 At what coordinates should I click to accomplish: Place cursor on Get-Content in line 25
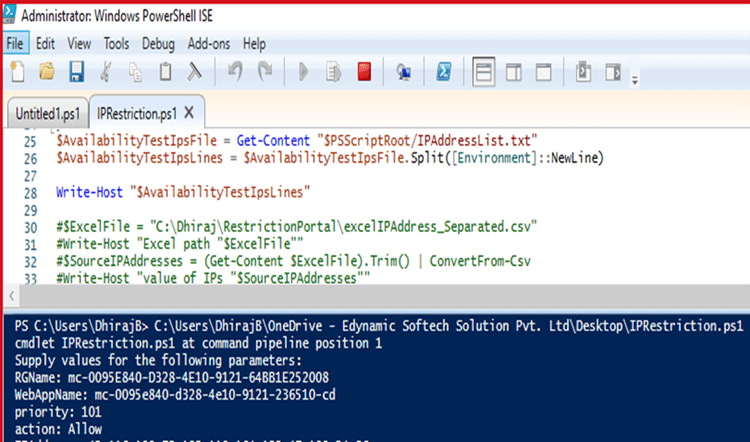coord(273,141)
